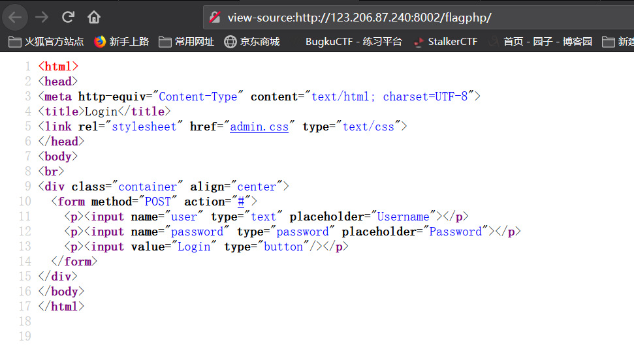
Task: Open the StalkerCTF bookmark
Action: [x=446, y=42]
